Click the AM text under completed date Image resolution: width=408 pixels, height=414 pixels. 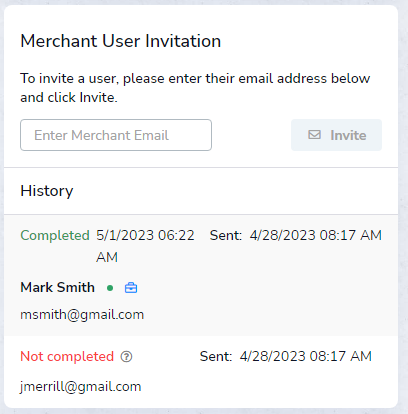pyautogui.click(x=107, y=257)
